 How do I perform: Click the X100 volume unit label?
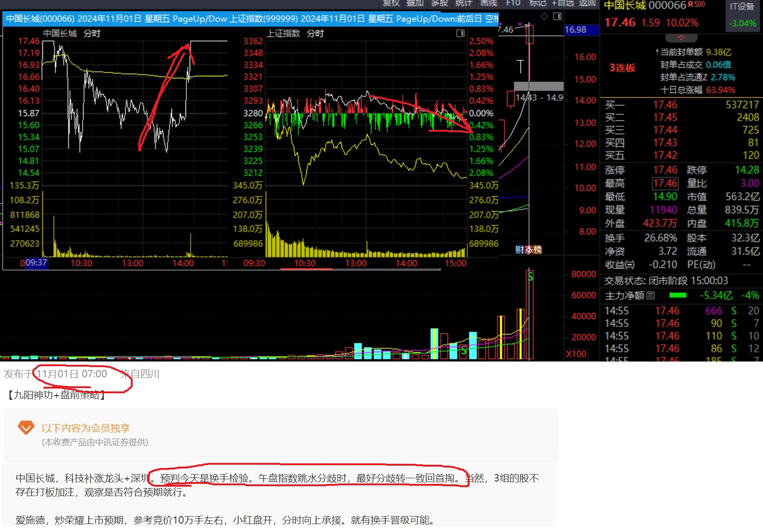click(576, 354)
